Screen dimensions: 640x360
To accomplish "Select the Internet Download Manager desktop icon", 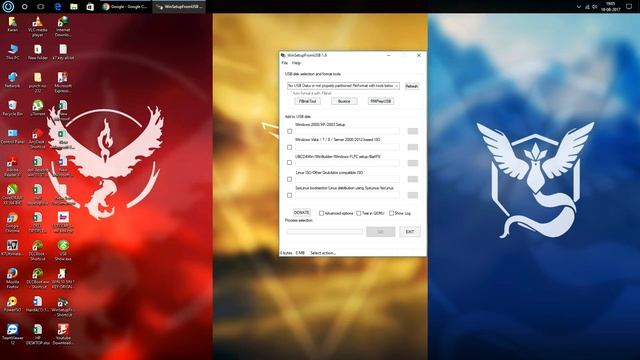I will [63, 27].
